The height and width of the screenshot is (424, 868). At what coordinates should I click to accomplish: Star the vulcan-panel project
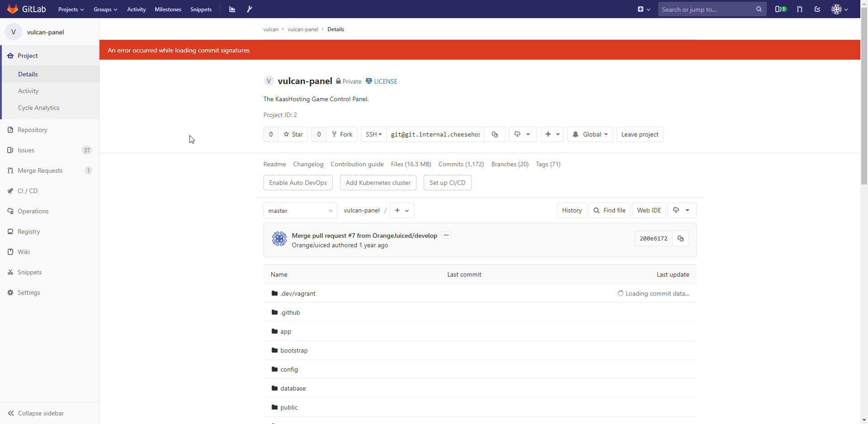pyautogui.click(x=293, y=134)
